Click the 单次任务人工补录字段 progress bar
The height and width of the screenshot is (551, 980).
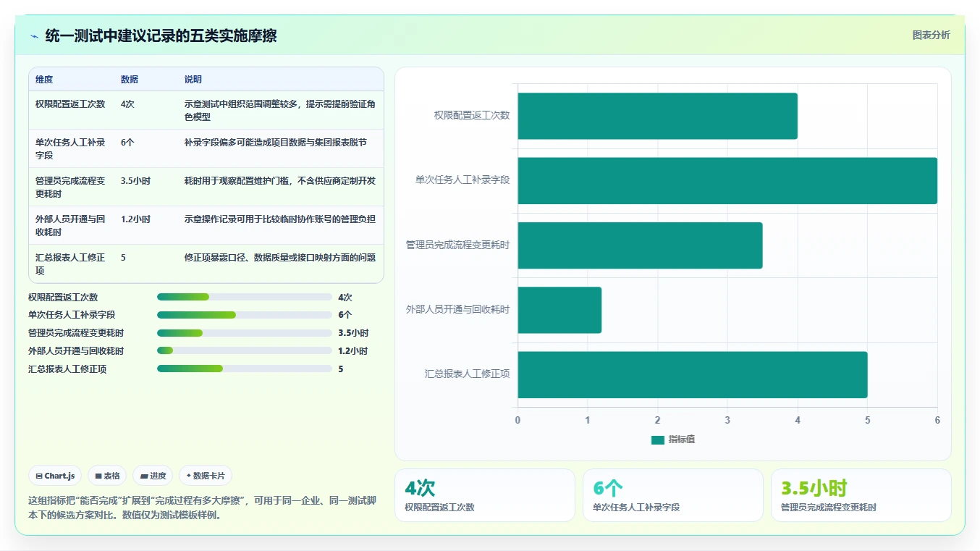point(245,315)
